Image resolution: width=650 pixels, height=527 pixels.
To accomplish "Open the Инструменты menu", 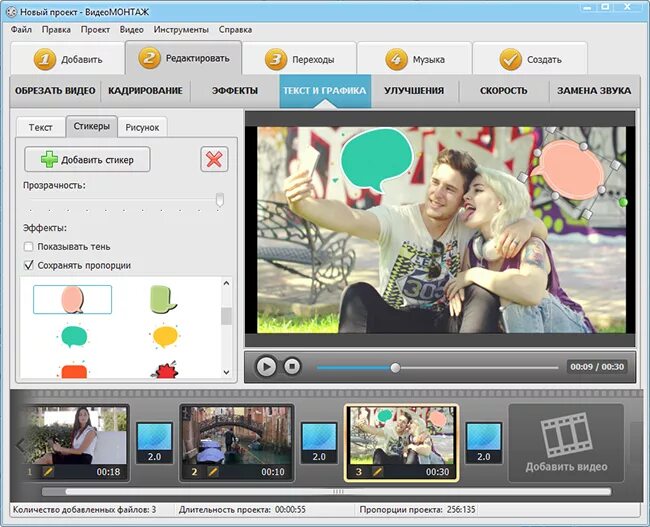I will (181, 30).
